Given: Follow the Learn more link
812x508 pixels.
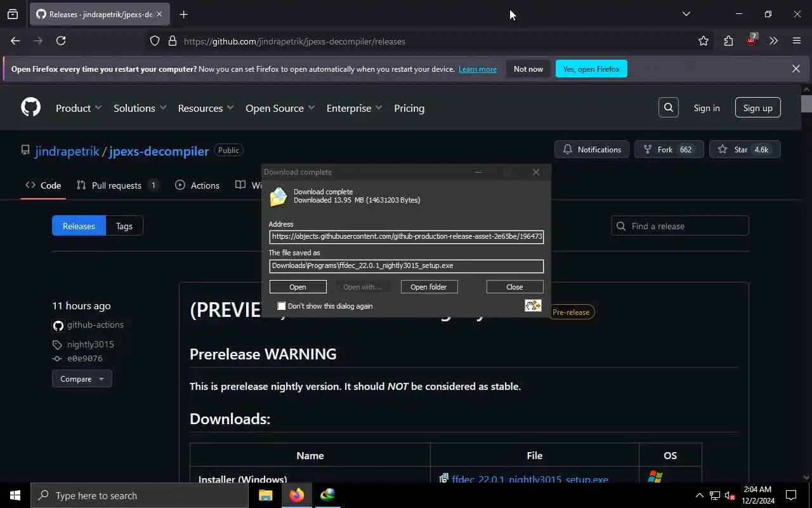Looking at the screenshot, I should click(478, 69).
